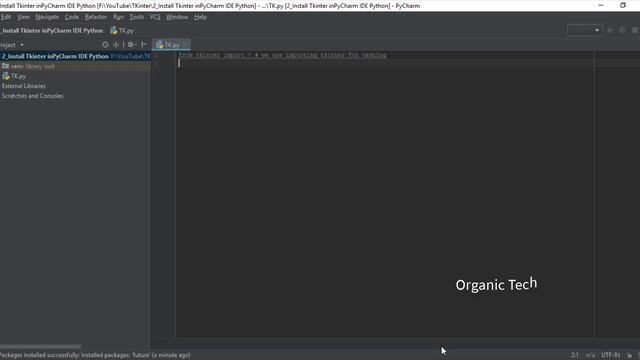Click Scroll from Source target icon
Screen dimensions: 640x360
pyautogui.click(x=105, y=44)
